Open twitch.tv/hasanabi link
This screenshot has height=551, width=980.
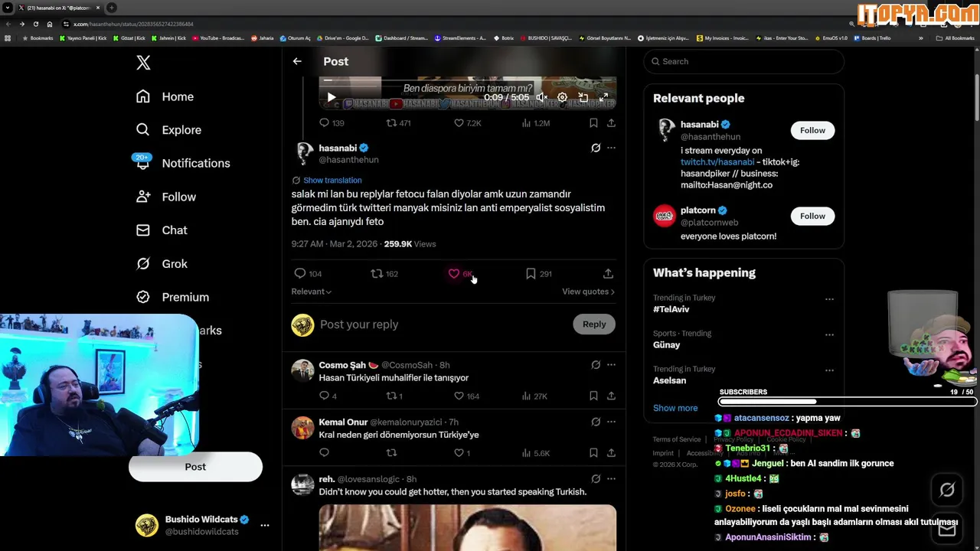(x=717, y=162)
